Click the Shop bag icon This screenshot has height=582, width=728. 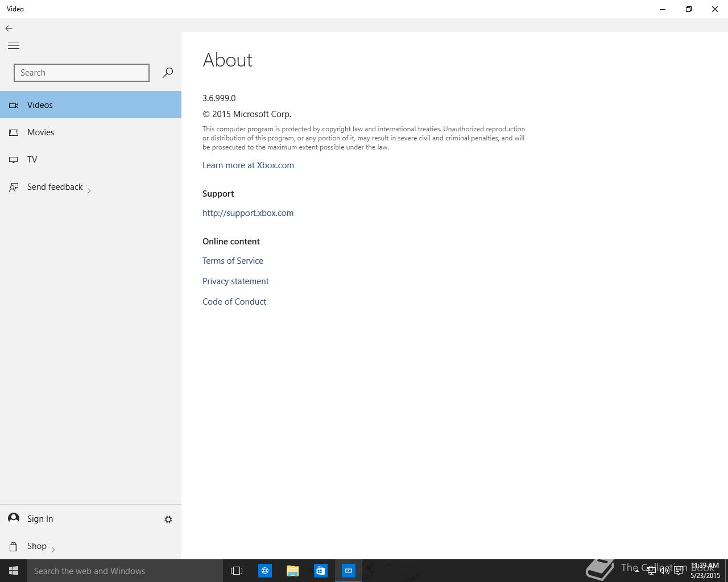pyautogui.click(x=14, y=546)
